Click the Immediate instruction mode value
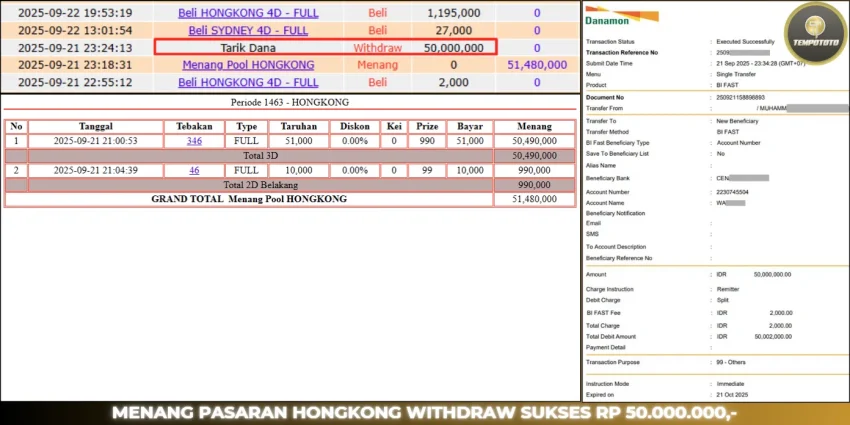The width and height of the screenshot is (850, 425). point(730,384)
